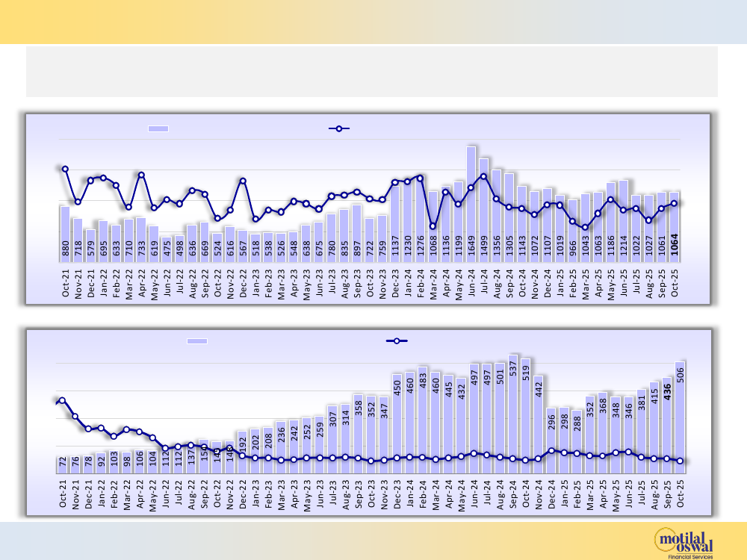Click the line marker legend in bottom chart

tap(396, 340)
